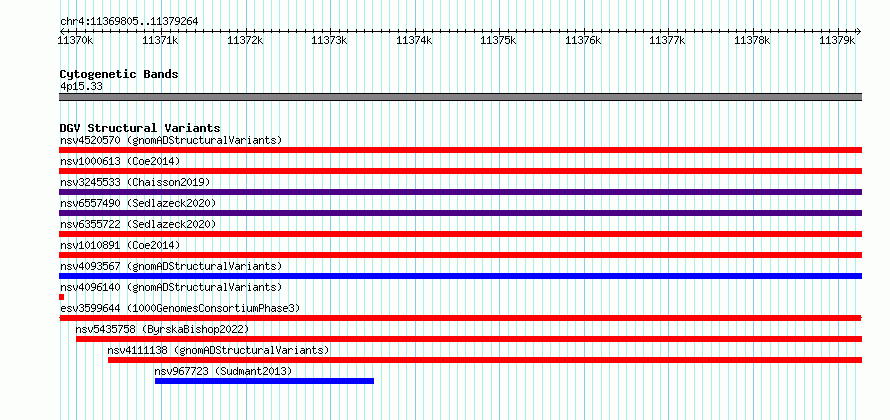The width and height of the screenshot is (890, 420).
Task: Click the chr4:11369805..11379264 region label
Action: click(x=129, y=22)
